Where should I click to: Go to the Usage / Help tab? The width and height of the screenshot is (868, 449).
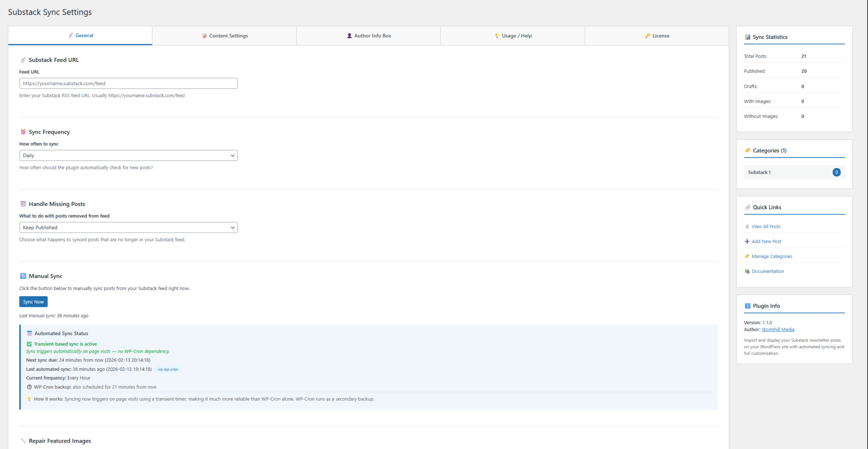513,36
